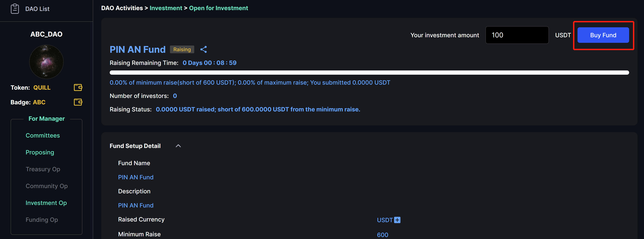Select Treasury Op in manager menu
The height and width of the screenshot is (239, 644).
43,169
